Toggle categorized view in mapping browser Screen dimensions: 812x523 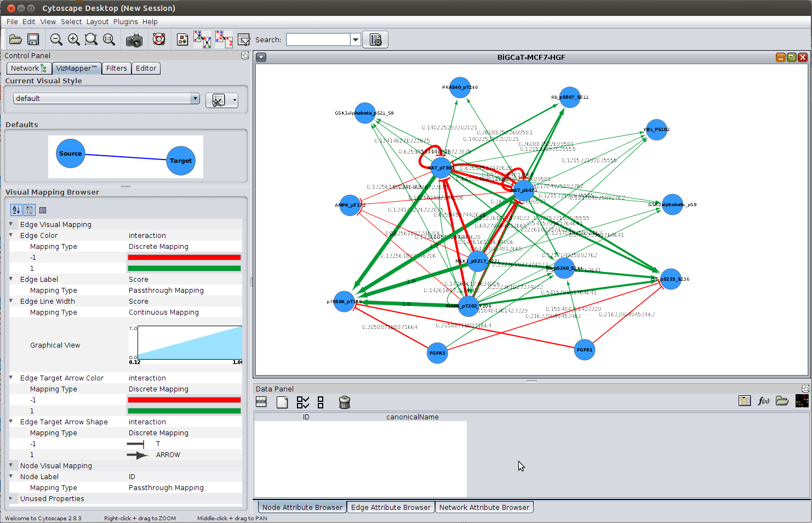pos(30,210)
